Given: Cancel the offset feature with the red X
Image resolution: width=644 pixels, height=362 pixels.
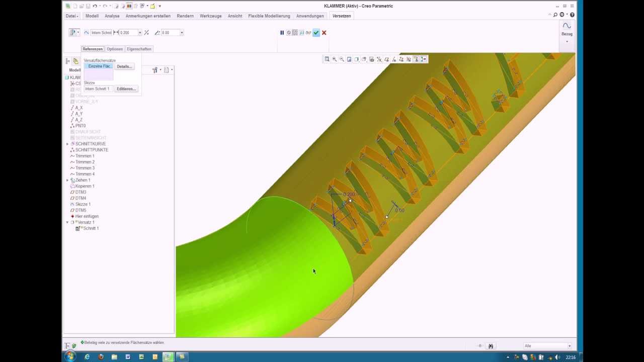Looking at the screenshot, I should click(x=324, y=33).
